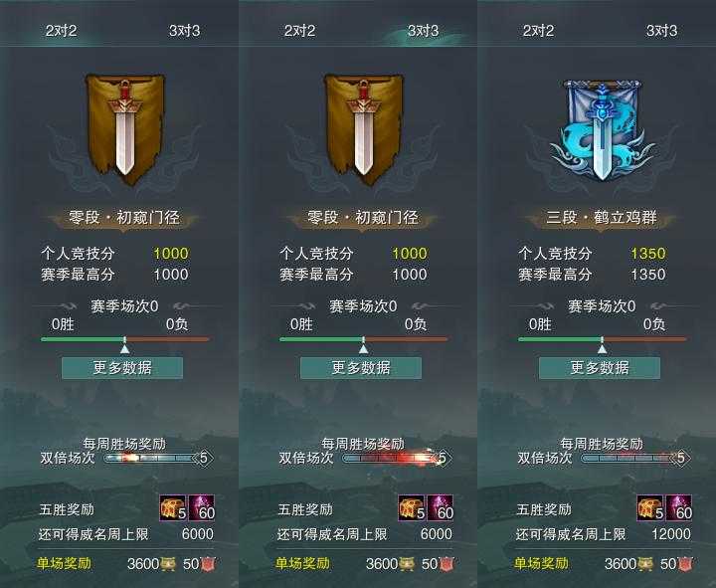The image size is (716, 588).
Task: Switch to the 2对2 tab in left panel
Action: coord(61,31)
